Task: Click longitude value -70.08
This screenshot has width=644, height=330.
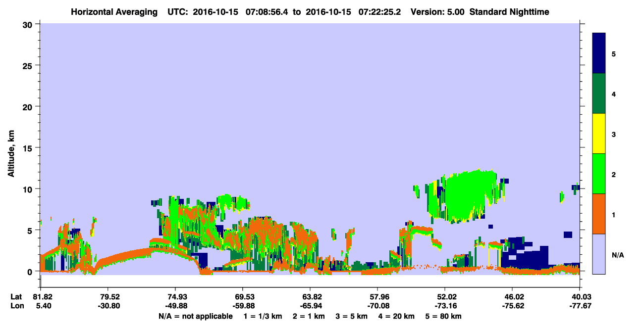Action: 377,306
